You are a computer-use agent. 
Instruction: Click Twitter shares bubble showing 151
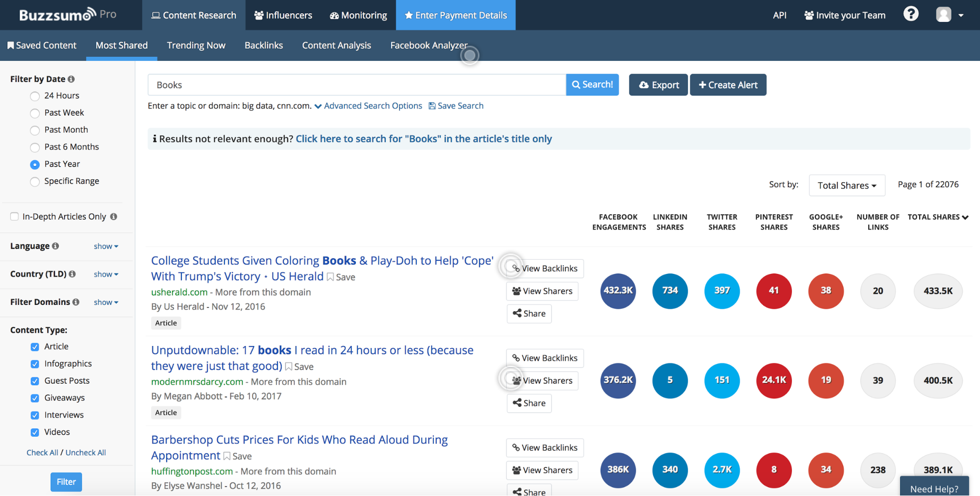[x=722, y=380]
